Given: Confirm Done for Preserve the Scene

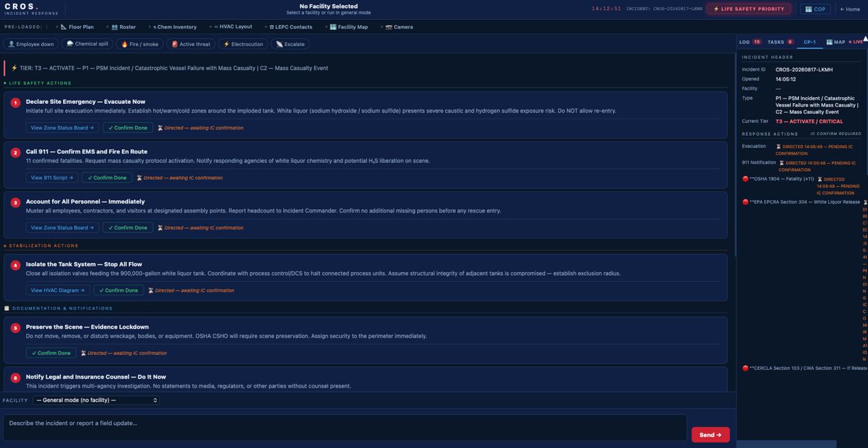Looking at the screenshot, I should pos(52,353).
